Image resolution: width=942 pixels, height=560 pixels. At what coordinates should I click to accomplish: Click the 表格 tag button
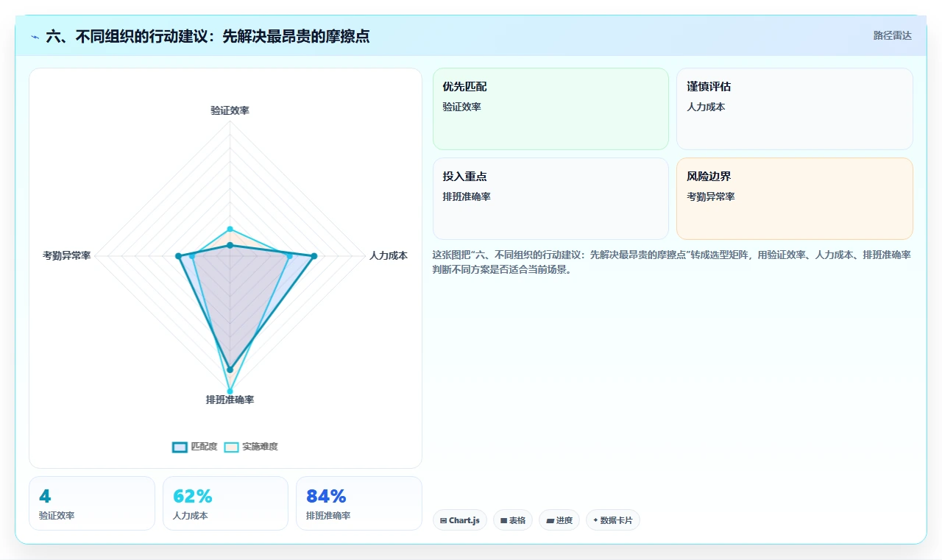pyautogui.click(x=513, y=520)
